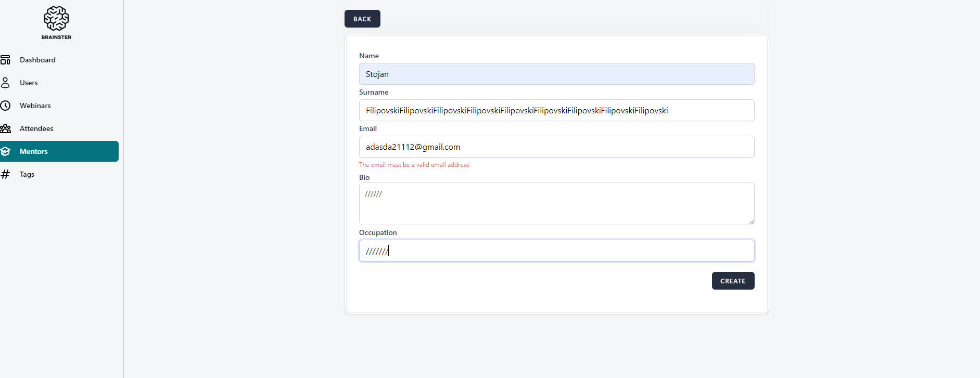Focus the Occupation input field
The width and height of the screenshot is (980, 378).
click(x=556, y=251)
